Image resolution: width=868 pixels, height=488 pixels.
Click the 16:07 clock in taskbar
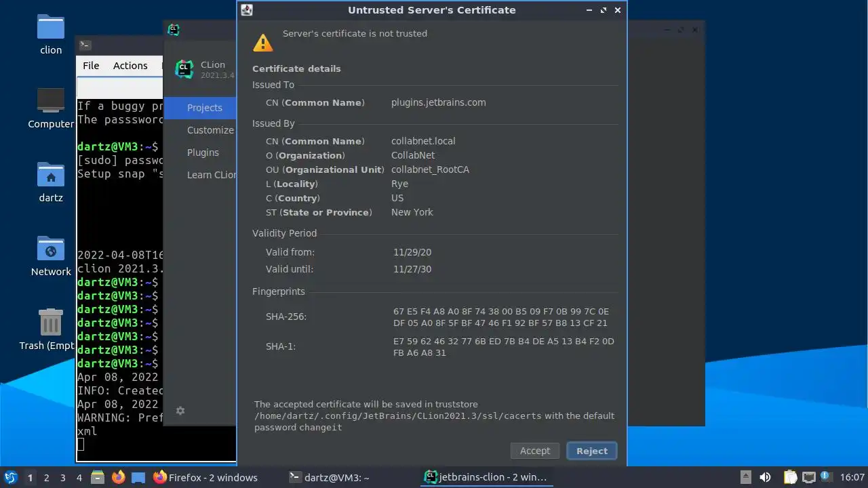coord(852,478)
